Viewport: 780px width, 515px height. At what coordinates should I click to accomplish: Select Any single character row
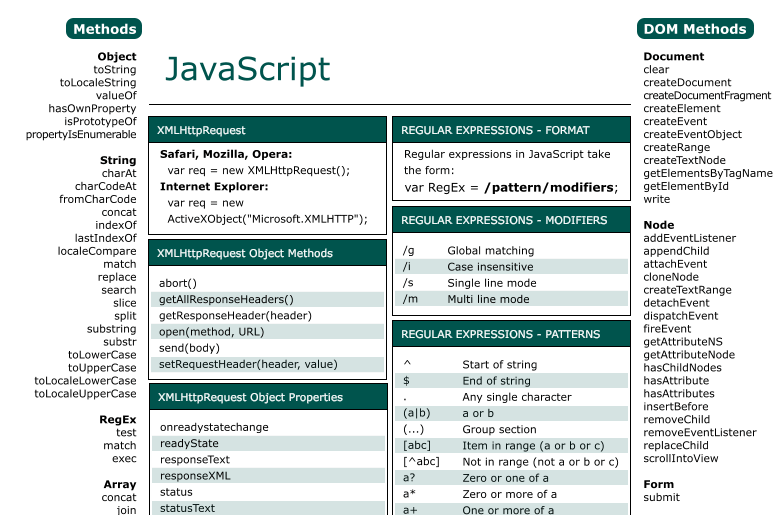pos(511,397)
